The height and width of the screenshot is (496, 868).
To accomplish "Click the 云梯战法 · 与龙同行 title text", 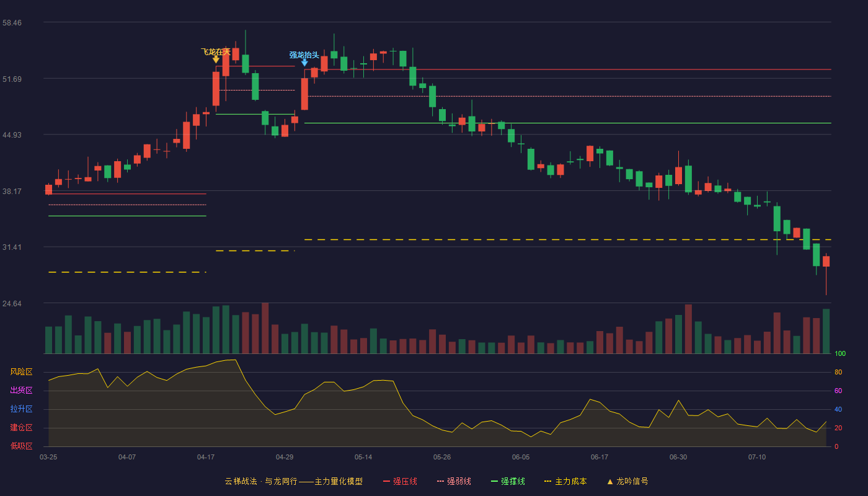I will [x=261, y=481].
